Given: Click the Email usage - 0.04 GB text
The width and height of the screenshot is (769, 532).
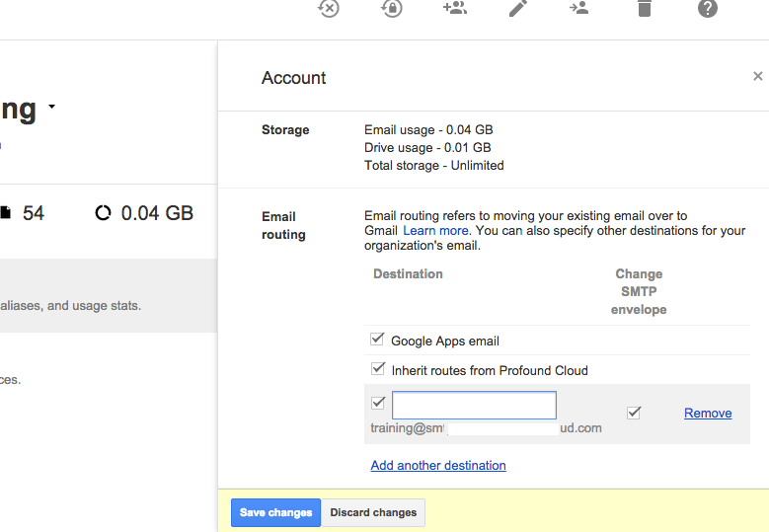Looking at the screenshot, I should [x=428, y=130].
